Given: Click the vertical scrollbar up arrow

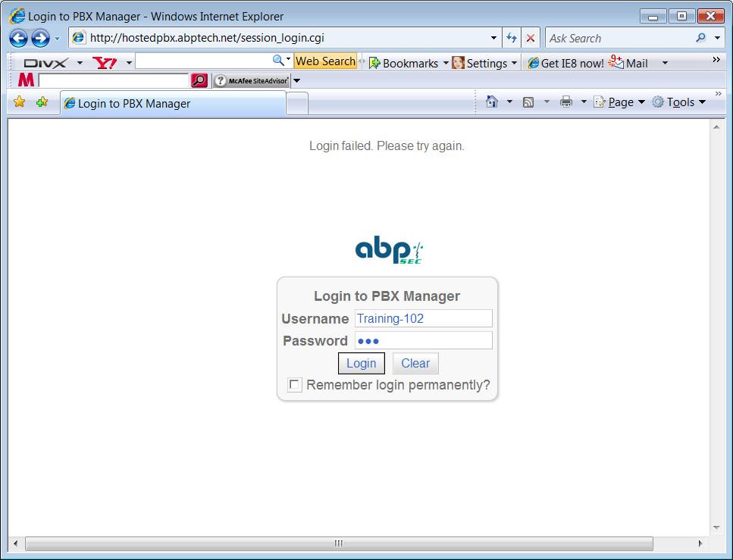Looking at the screenshot, I should click(x=716, y=127).
